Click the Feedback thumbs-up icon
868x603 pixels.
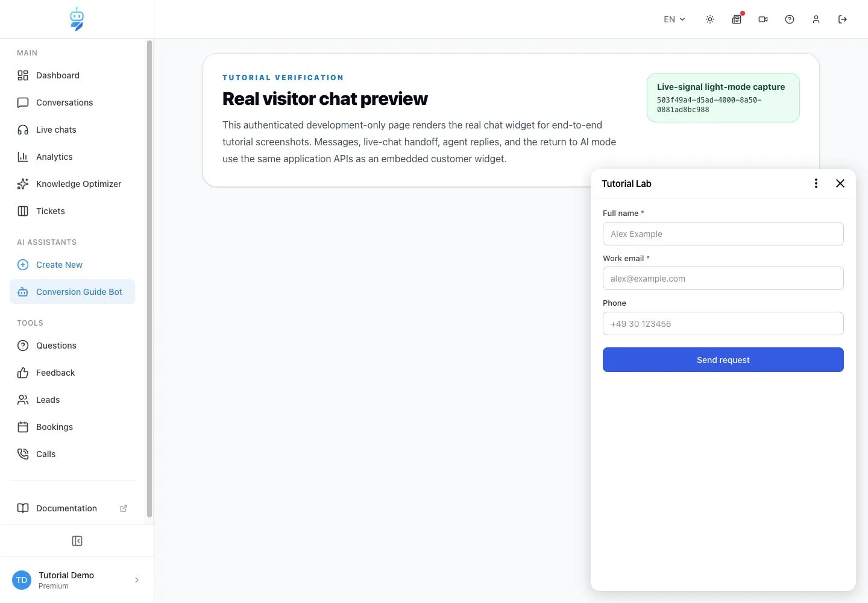point(23,373)
